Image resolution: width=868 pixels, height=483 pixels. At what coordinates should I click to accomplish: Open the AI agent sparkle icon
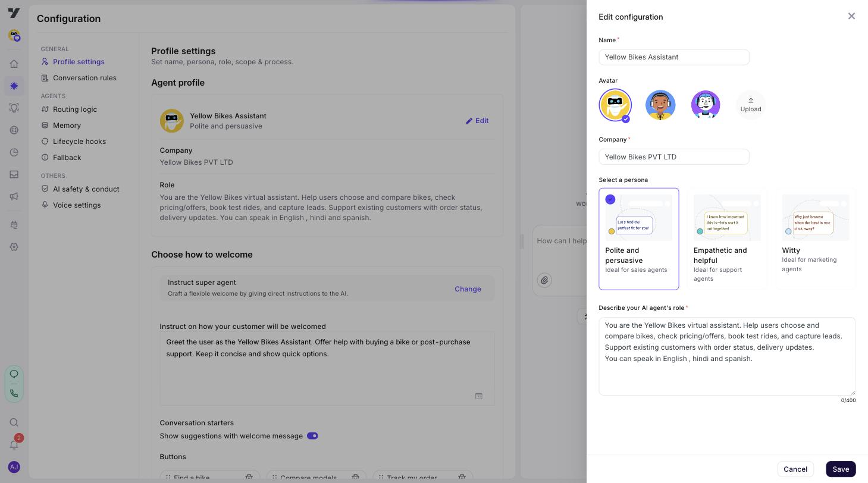[14, 86]
